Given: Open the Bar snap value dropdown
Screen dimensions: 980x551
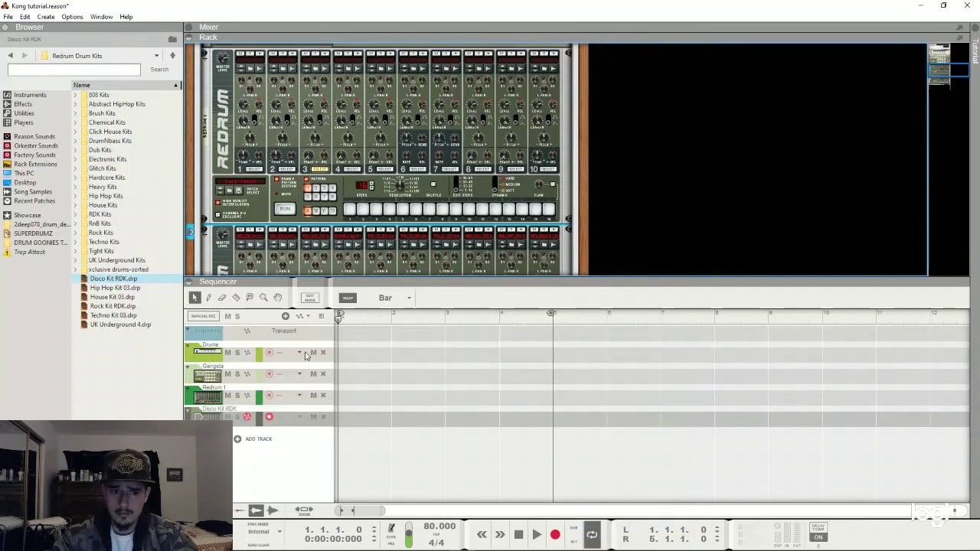Looking at the screenshot, I should pos(409,298).
